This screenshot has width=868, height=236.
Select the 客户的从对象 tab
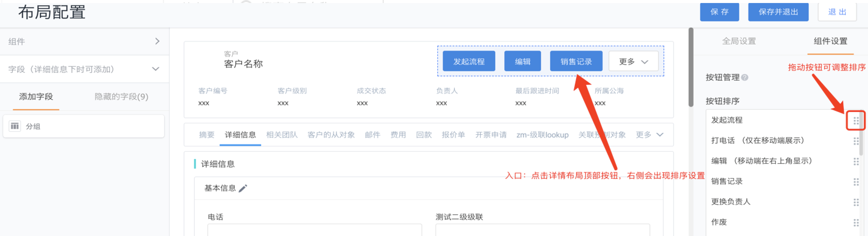point(331,135)
